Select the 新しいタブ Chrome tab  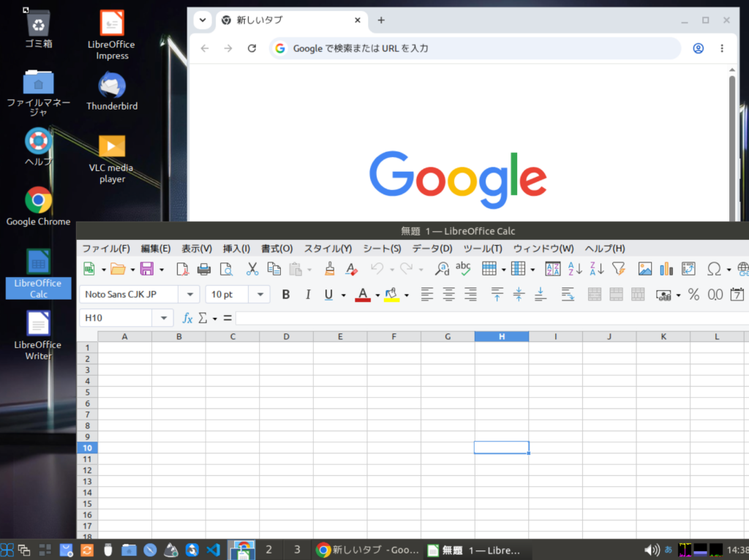pos(291,20)
